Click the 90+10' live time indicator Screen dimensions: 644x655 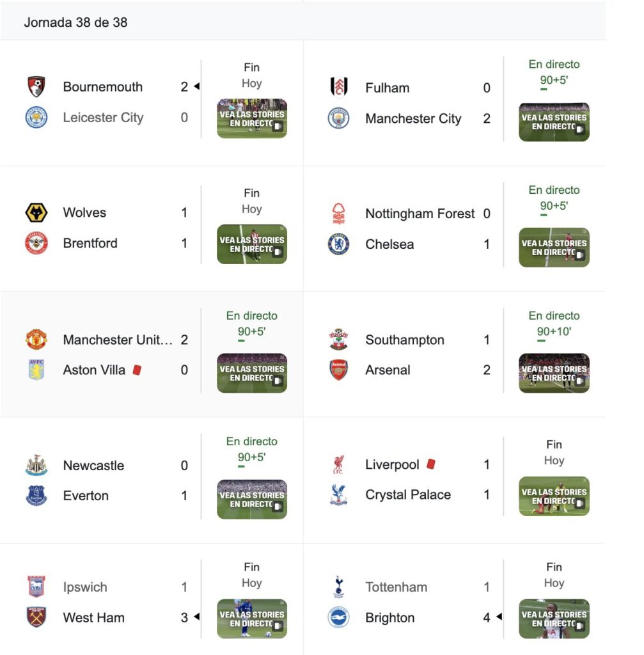pos(554,331)
